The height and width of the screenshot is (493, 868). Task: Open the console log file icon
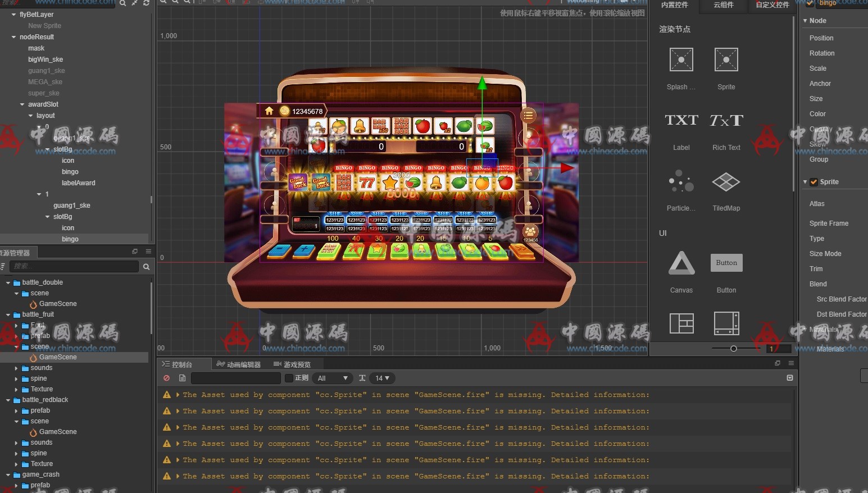(x=182, y=378)
